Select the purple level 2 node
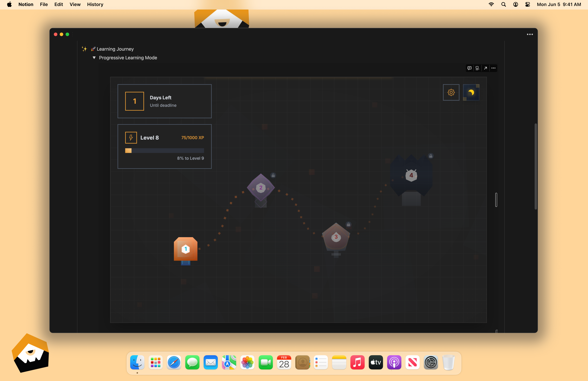Image resolution: width=588 pixels, height=381 pixels. pyautogui.click(x=261, y=188)
